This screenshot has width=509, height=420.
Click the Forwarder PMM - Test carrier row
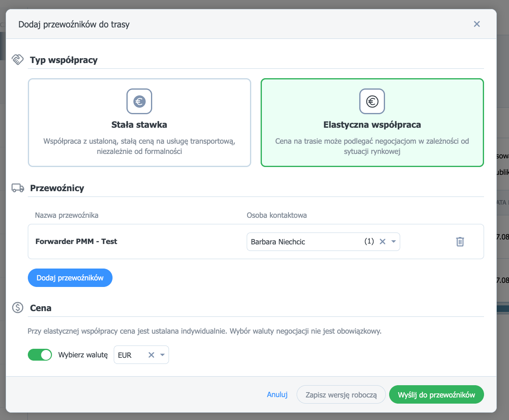[256, 242]
